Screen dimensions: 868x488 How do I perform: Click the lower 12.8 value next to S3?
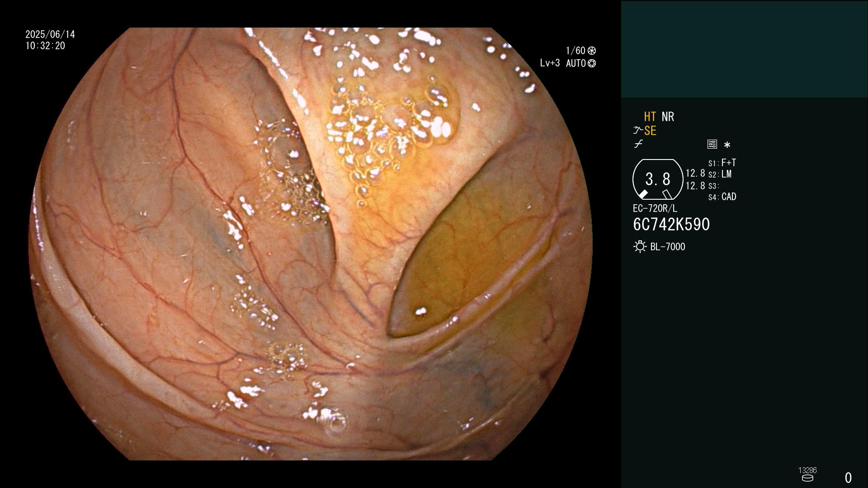pyautogui.click(x=695, y=186)
